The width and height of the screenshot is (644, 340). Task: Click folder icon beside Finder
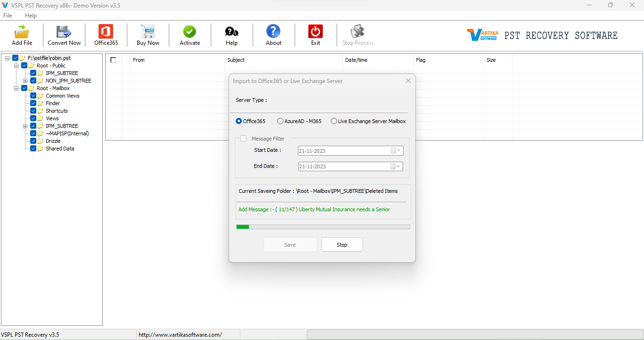coord(40,103)
